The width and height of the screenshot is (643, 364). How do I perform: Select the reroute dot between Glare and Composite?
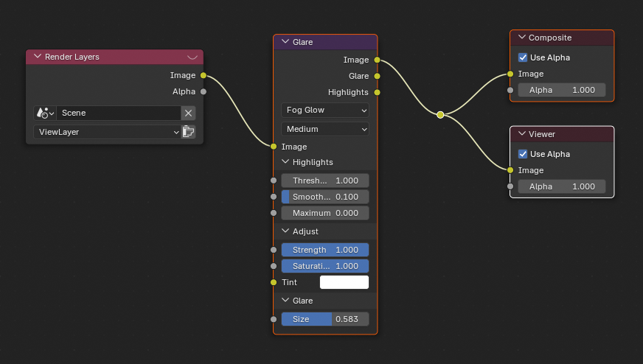pos(440,115)
